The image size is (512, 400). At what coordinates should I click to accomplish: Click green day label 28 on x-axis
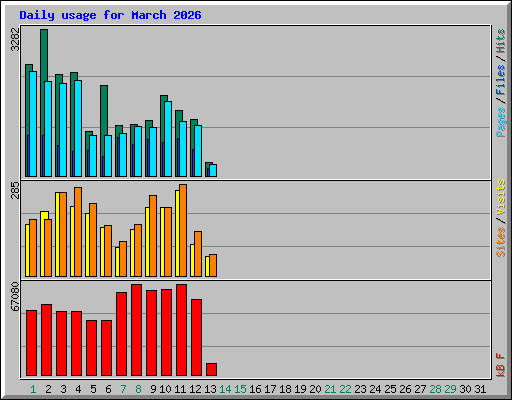coord(435,389)
